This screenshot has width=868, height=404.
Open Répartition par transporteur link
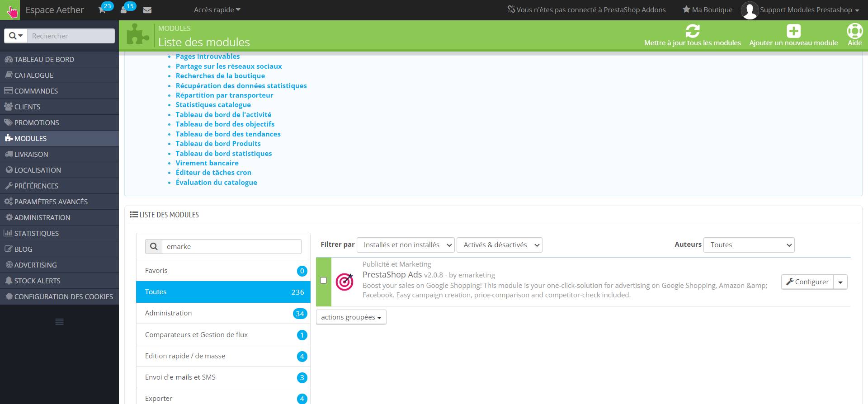tap(225, 95)
